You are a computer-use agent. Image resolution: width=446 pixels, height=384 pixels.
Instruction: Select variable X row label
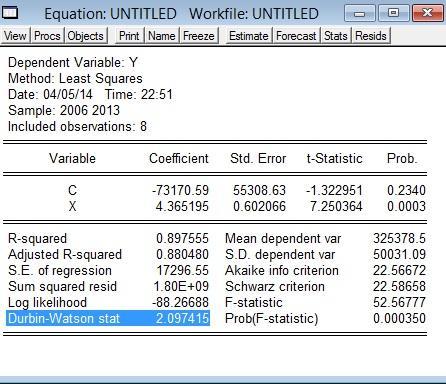click(72, 206)
